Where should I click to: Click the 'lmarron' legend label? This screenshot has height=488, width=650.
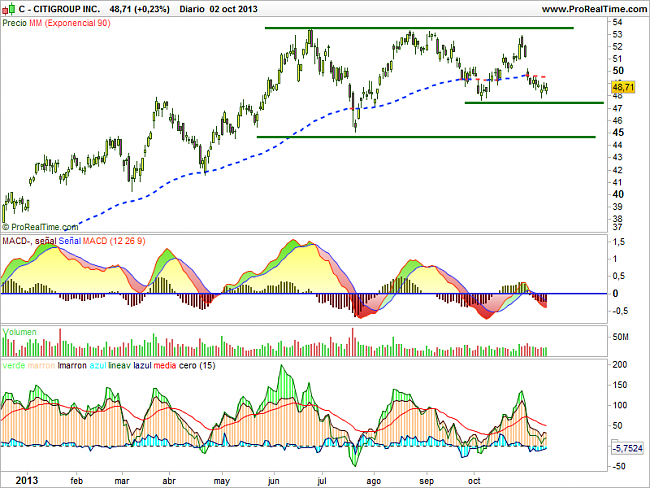(x=72, y=366)
